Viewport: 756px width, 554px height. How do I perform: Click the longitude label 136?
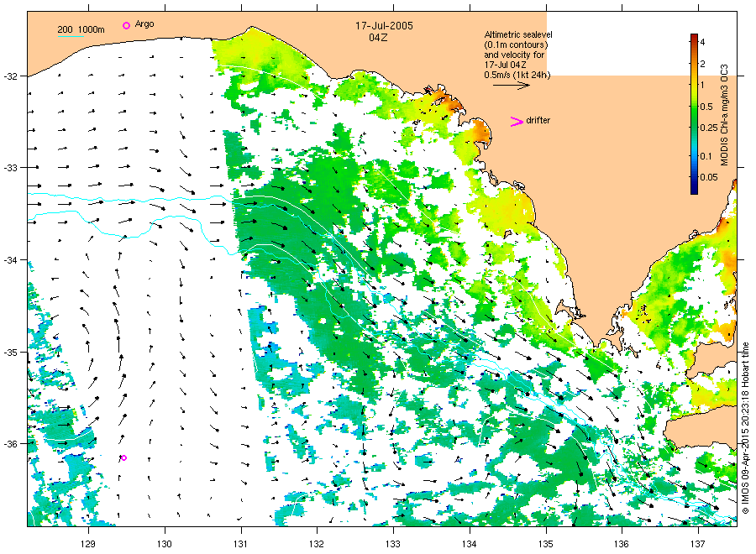[x=622, y=544]
